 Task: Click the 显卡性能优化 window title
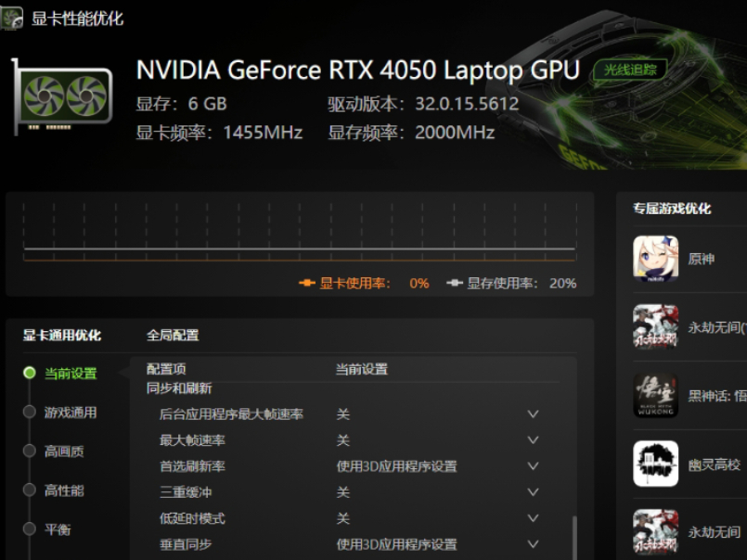tap(77, 19)
